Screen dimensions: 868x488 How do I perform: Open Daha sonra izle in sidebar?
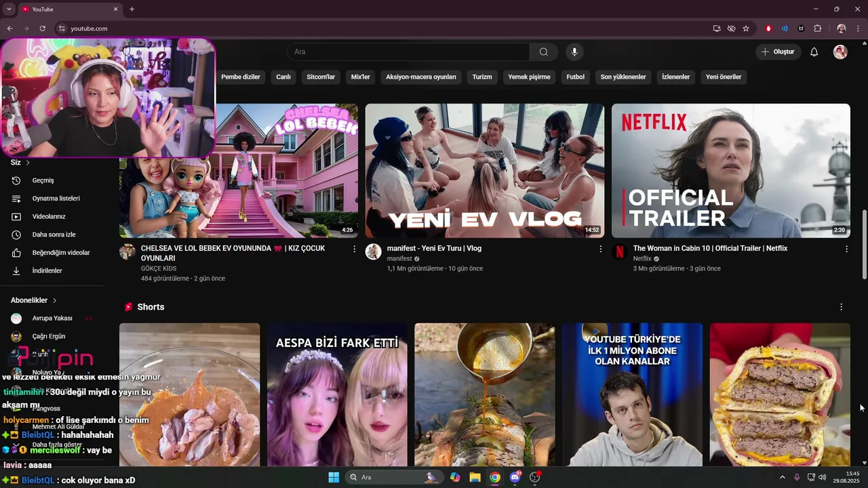pos(53,235)
